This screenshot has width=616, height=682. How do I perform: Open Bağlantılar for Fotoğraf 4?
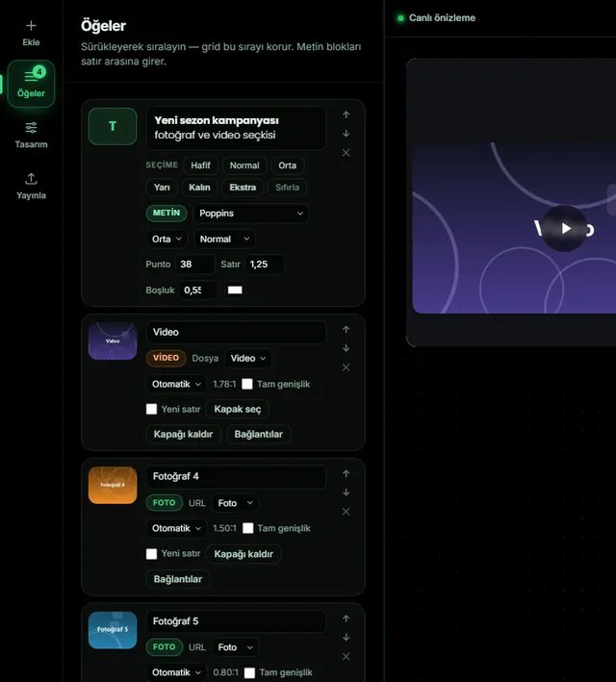(178, 579)
